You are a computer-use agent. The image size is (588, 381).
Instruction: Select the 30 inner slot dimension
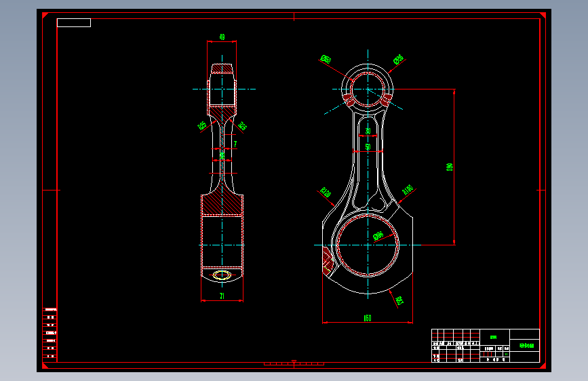click(368, 131)
